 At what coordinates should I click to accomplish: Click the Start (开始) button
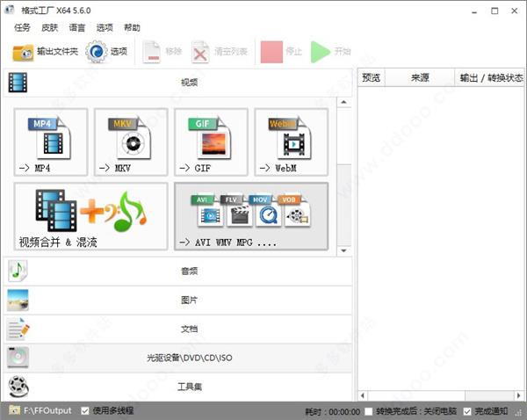[x=331, y=52]
